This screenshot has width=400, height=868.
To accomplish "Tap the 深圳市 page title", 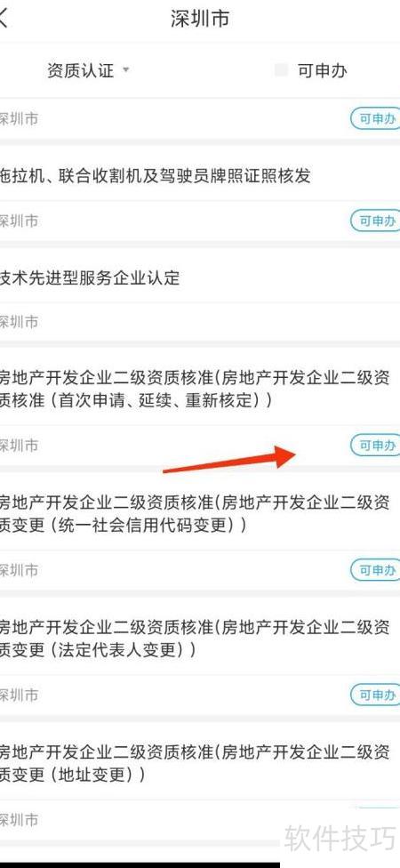I will pyautogui.click(x=200, y=19).
